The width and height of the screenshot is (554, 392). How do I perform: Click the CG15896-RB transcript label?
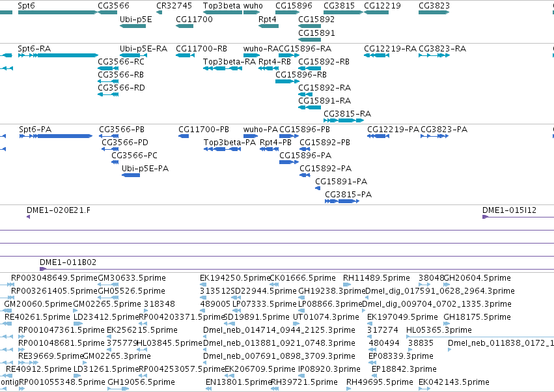pyautogui.click(x=301, y=75)
